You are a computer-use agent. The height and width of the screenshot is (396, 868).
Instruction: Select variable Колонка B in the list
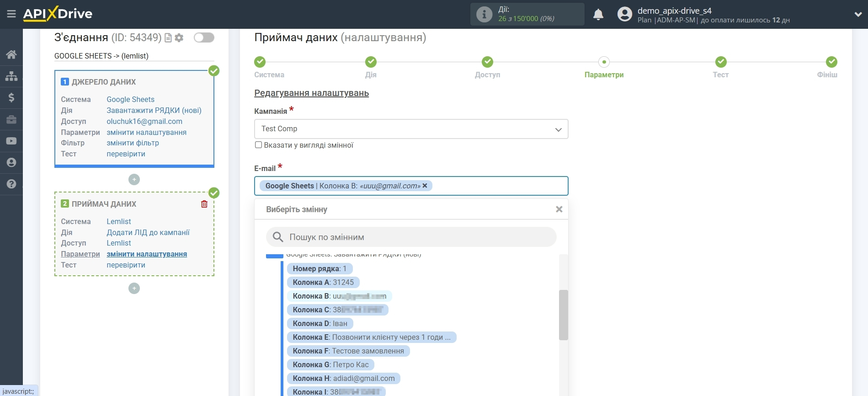pos(339,296)
